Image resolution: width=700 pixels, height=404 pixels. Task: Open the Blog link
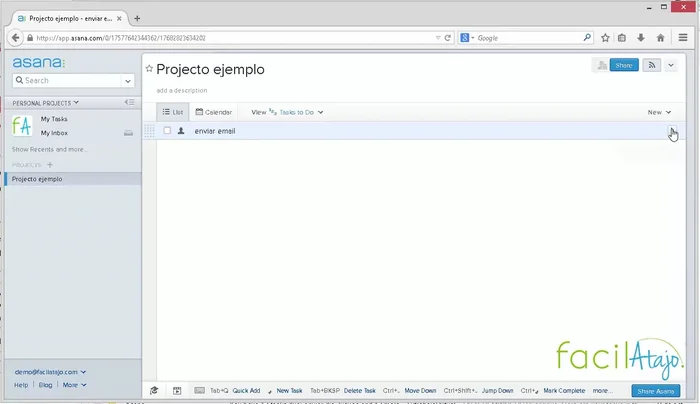coord(45,385)
